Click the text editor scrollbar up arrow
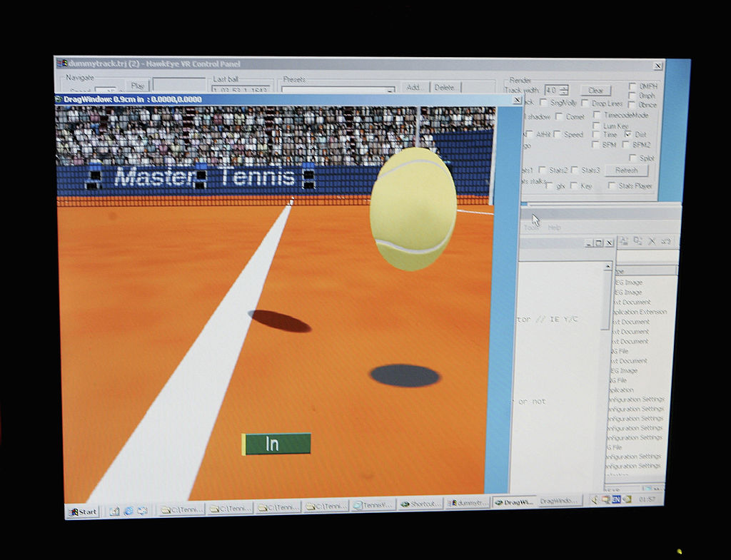This screenshot has width=731, height=560. click(608, 266)
